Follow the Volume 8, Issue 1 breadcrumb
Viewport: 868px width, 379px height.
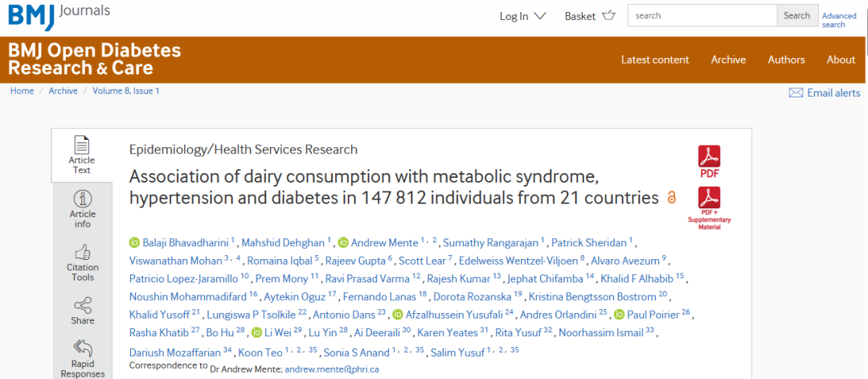point(125,91)
